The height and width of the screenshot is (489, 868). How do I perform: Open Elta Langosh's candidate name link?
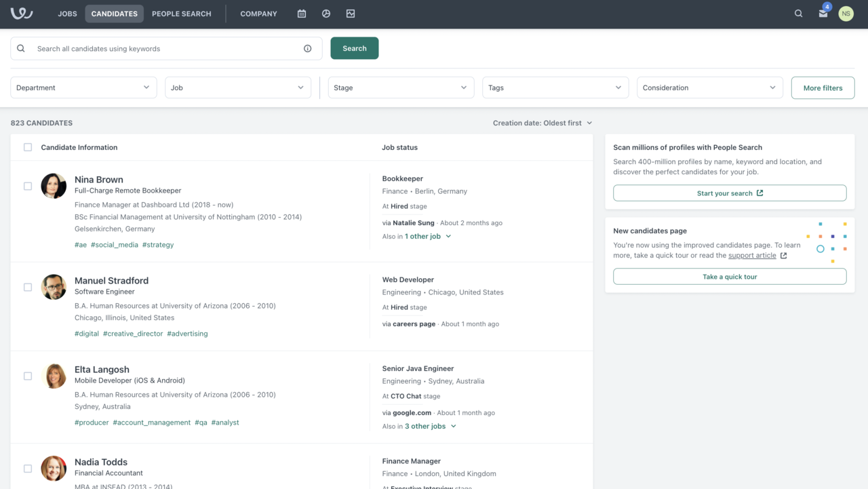click(102, 370)
